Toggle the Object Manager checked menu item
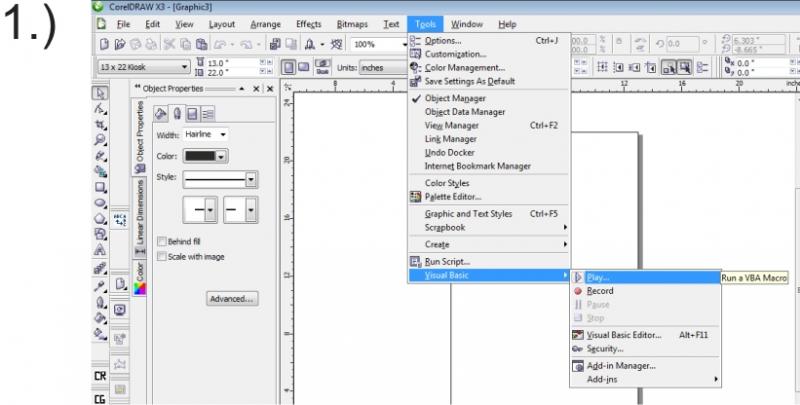This screenshot has height=405, width=800. pyautogui.click(x=489, y=98)
